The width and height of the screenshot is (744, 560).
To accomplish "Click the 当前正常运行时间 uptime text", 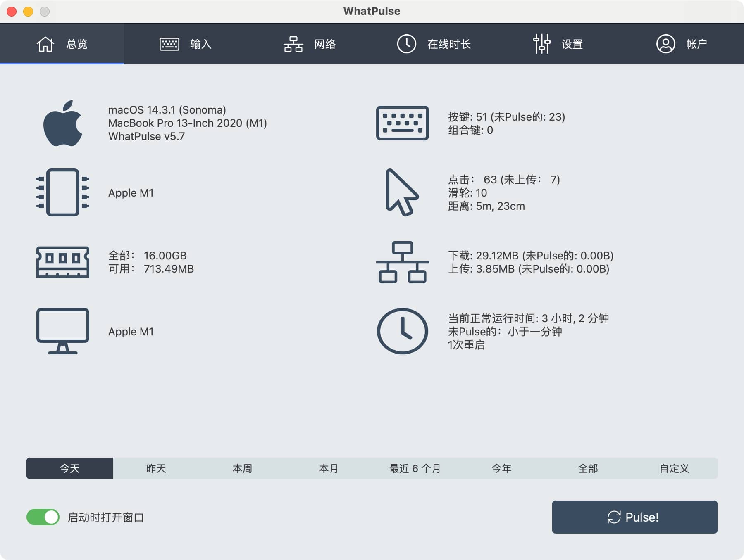I will (x=528, y=318).
